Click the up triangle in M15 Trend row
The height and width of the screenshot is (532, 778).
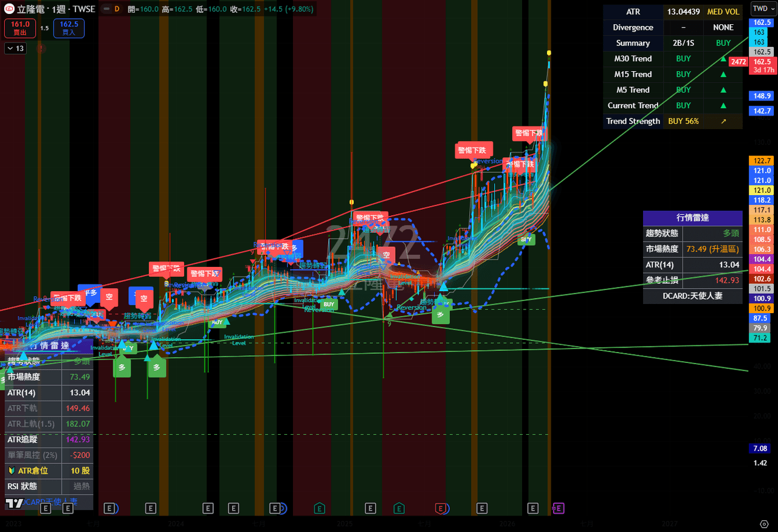tap(723, 74)
